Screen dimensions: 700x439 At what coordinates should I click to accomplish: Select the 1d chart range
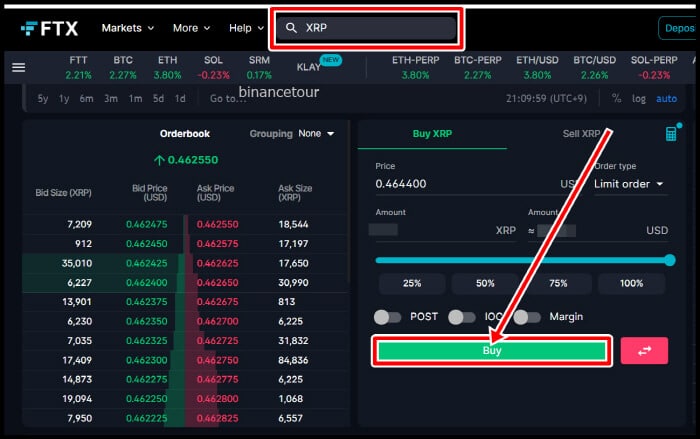point(180,99)
